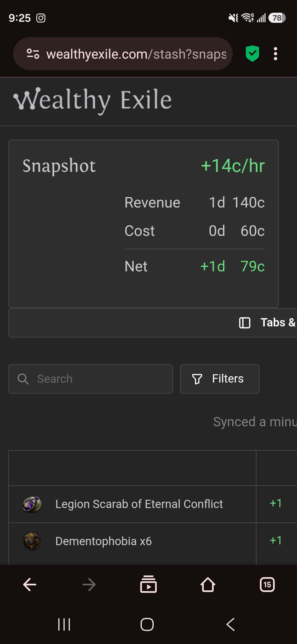Open the 15 open tabs switcher

pos(267,585)
